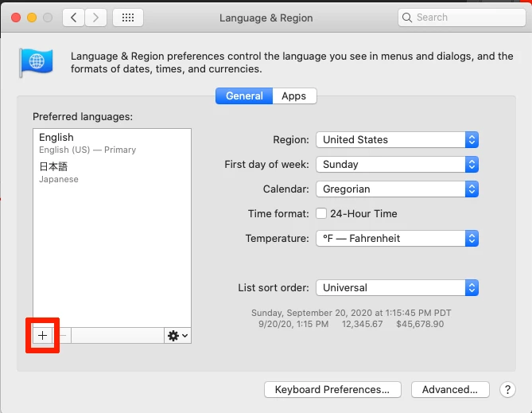Open First day of week dropdown
The height and width of the screenshot is (413, 532).
[x=397, y=165]
